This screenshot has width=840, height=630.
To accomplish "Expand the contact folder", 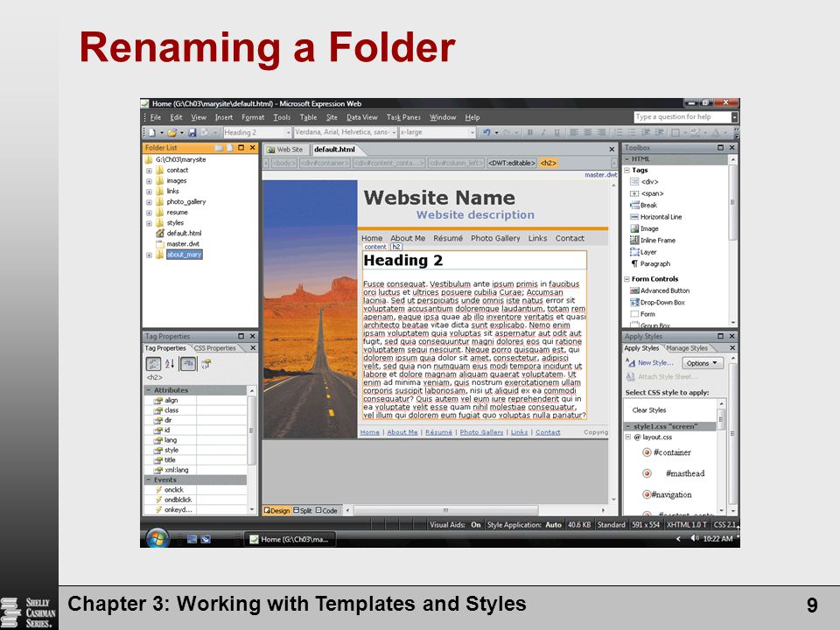I will click(x=149, y=171).
